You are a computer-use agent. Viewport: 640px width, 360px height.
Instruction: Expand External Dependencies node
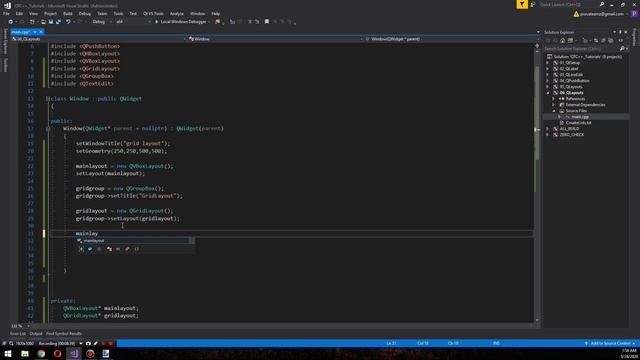coord(554,105)
